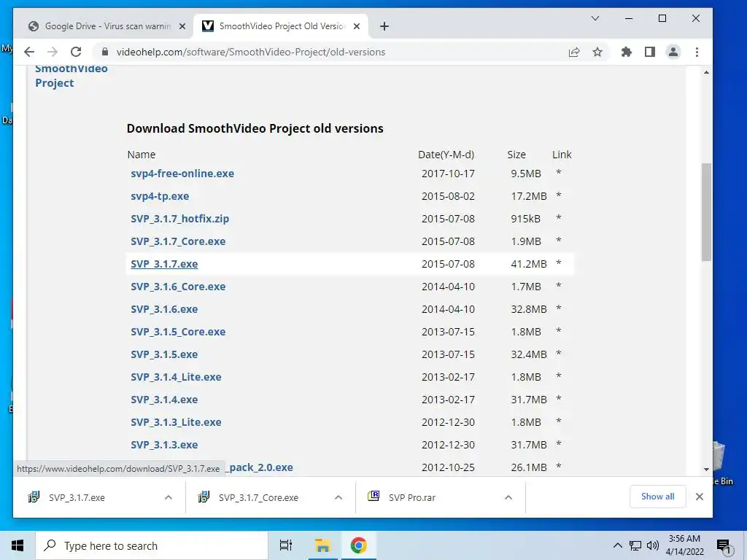
Task: Open downloaded SVP_3.1.7.exe from download bar
Action: coord(77,497)
